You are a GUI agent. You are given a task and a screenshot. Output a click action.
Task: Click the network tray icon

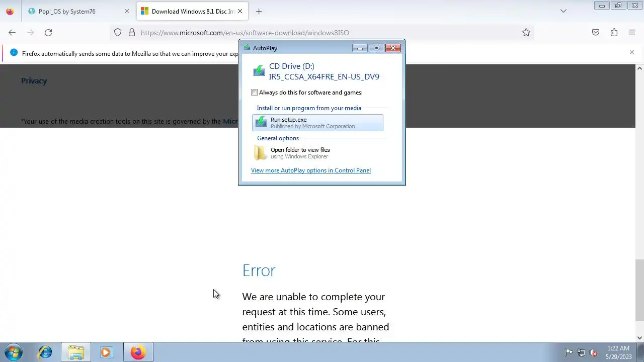[x=581, y=352]
